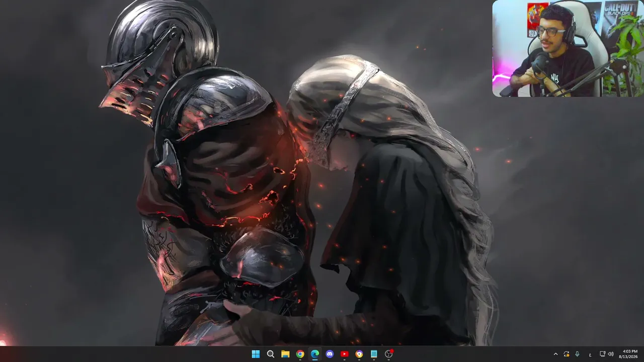Open the network tray icon

point(603,354)
